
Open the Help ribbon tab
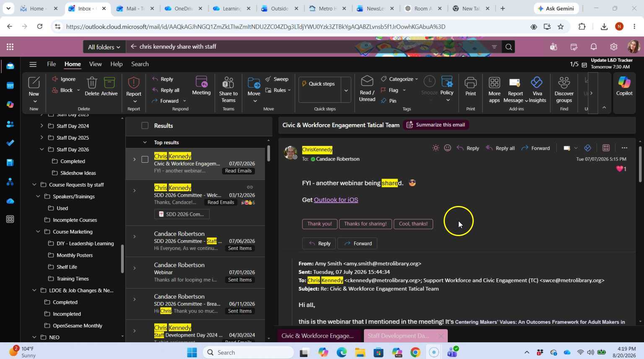pos(116,64)
